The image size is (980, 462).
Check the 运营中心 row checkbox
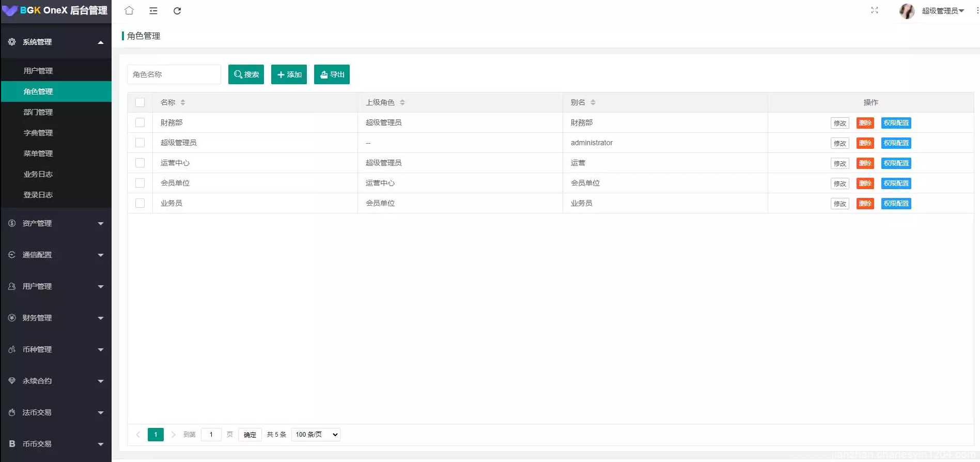click(140, 163)
